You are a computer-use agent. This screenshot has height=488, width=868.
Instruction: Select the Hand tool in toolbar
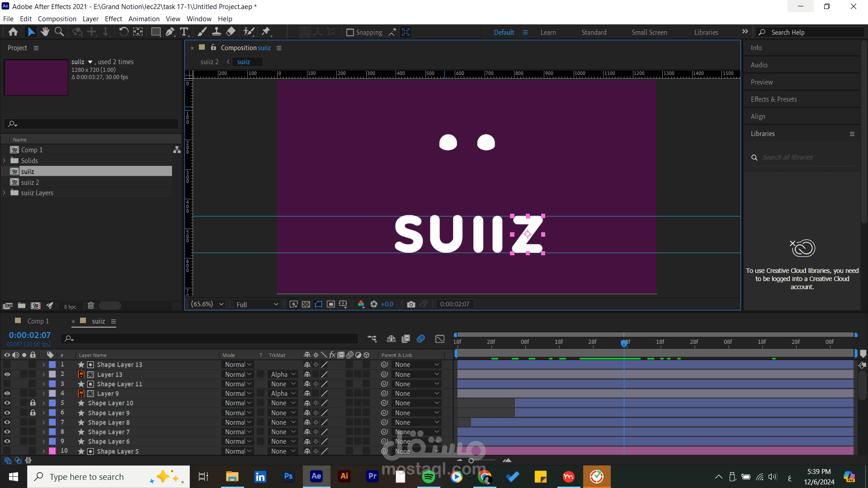(45, 32)
